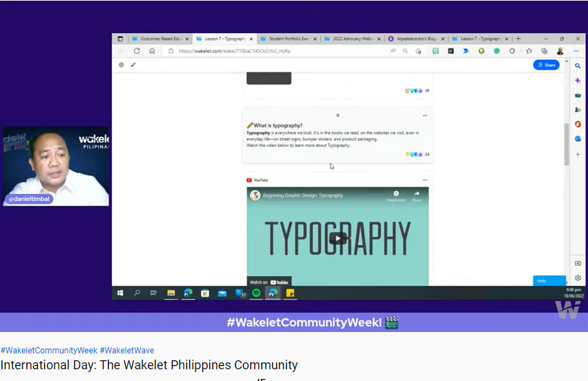Open the Mail app from the taskbar

coord(222,293)
